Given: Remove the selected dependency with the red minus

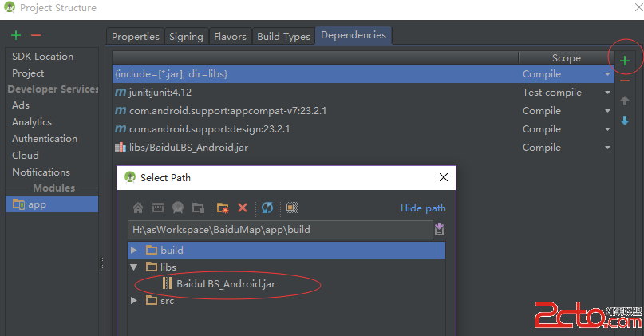Looking at the screenshot, I should pos(625,81).
